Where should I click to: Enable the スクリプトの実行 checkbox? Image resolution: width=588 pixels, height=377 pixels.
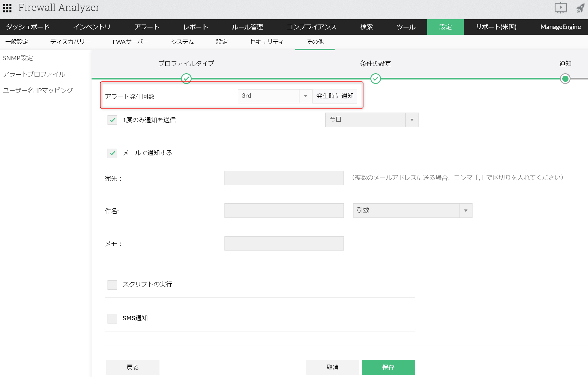(x=112, y=285)
